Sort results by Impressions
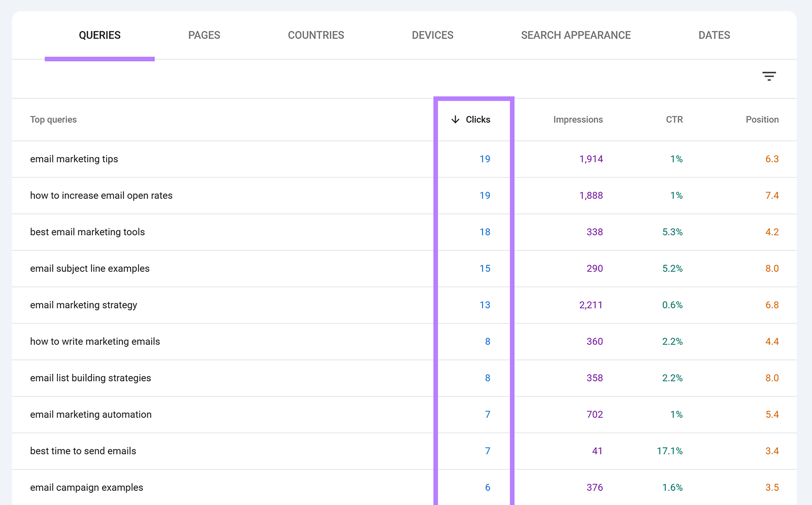 (x=578, y=120)
